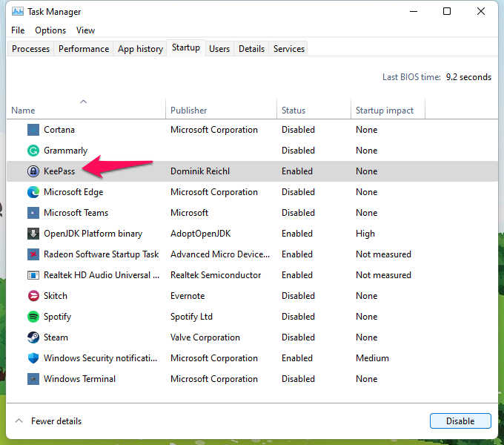The height and width of the screenshot is (445, 504).
Task: Click the 9.2 seconds BIOS time value
Action: click(468, 77)
